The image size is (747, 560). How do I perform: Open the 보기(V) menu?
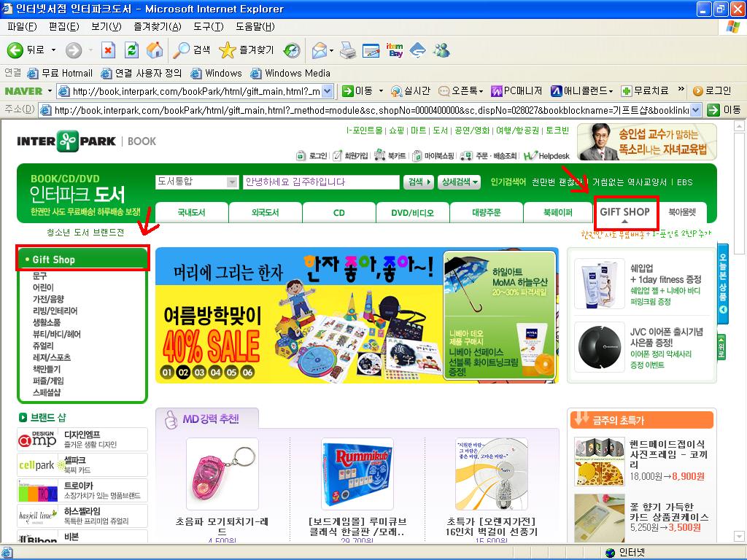click(107, 27)
